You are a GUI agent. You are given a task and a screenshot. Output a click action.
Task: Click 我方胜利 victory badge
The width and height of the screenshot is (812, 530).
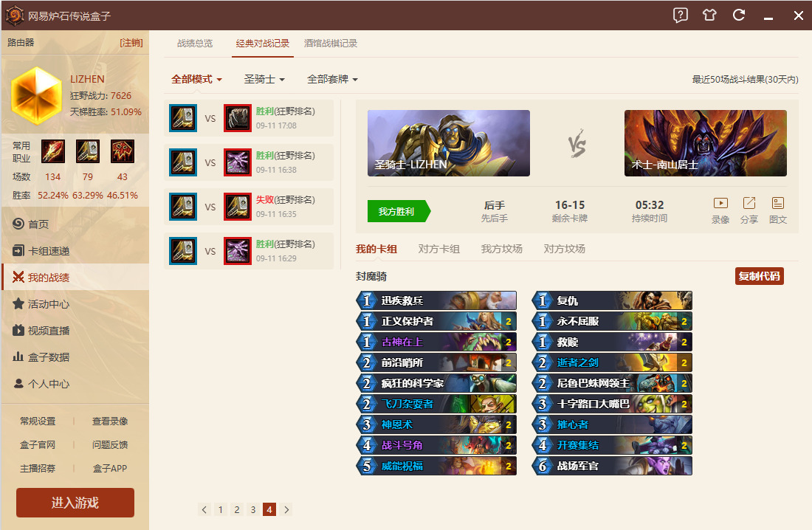coord(399,211)
